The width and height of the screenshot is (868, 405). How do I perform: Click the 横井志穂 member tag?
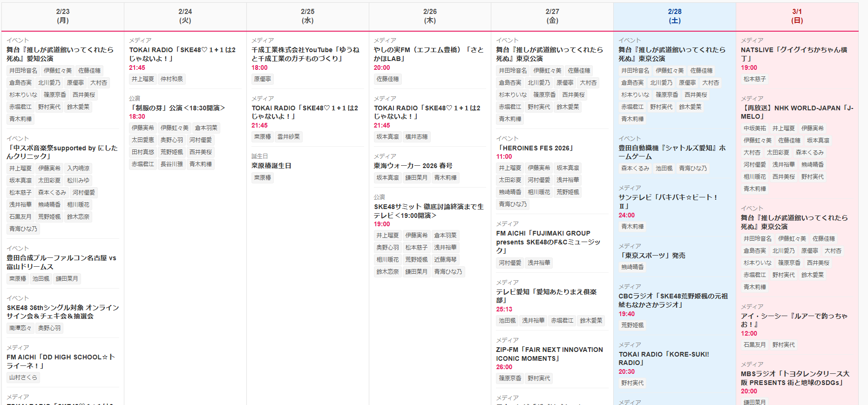[416, 137]
